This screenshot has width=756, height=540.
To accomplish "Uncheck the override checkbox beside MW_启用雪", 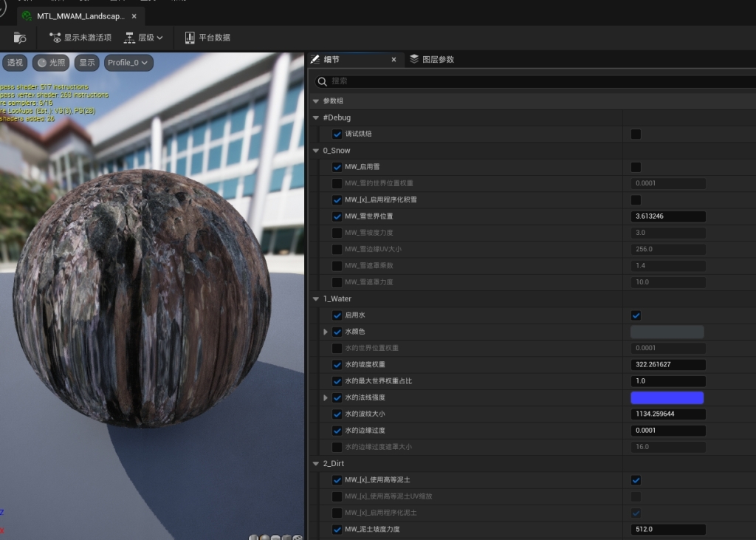I will coord(337,167).
